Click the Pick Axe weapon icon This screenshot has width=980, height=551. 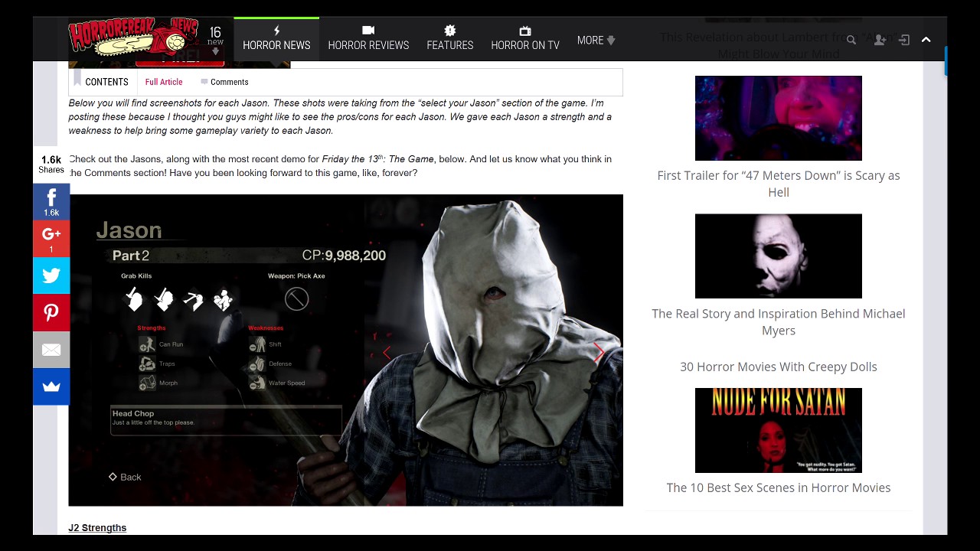[x=297, y=299]
